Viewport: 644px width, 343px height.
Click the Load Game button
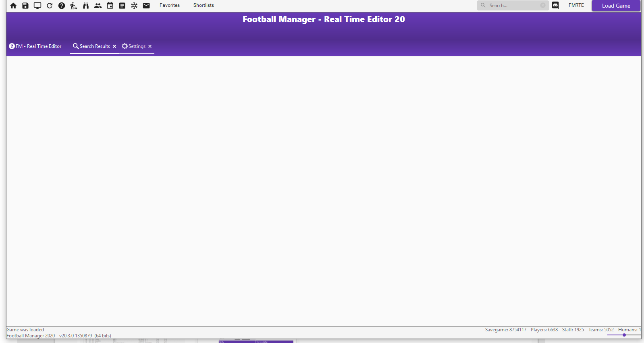pyautogui.click(x=616, y=6)
